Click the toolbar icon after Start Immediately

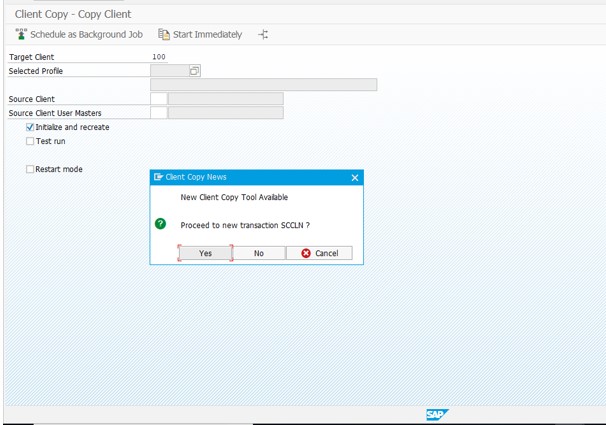pos(263,34)
